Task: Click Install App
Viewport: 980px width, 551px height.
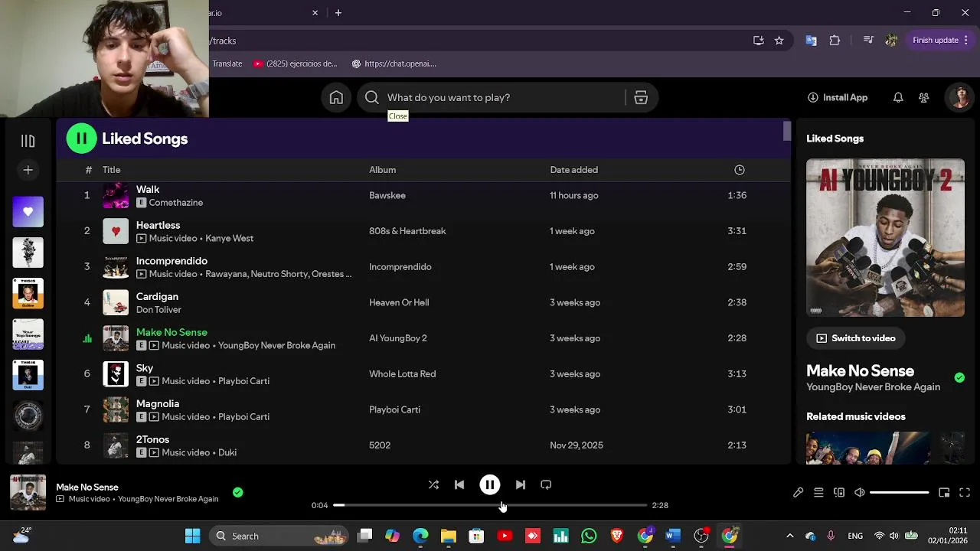Action: coord(837,97)
